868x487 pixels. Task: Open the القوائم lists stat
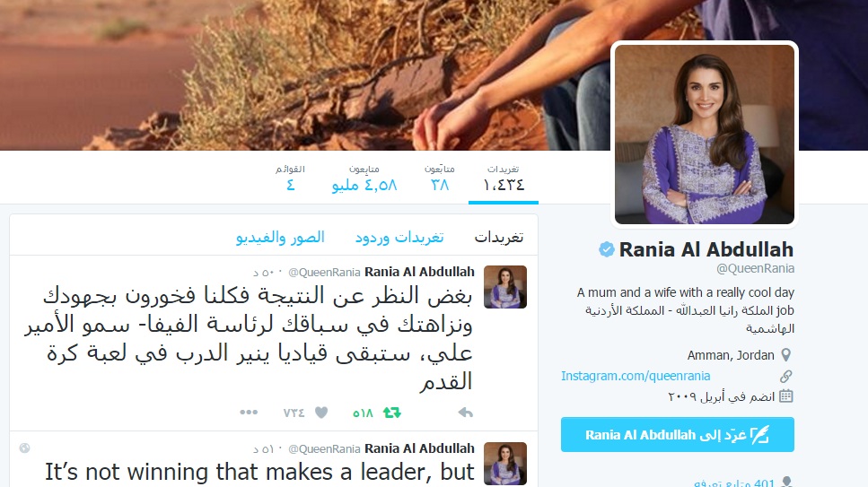(290, 178)
